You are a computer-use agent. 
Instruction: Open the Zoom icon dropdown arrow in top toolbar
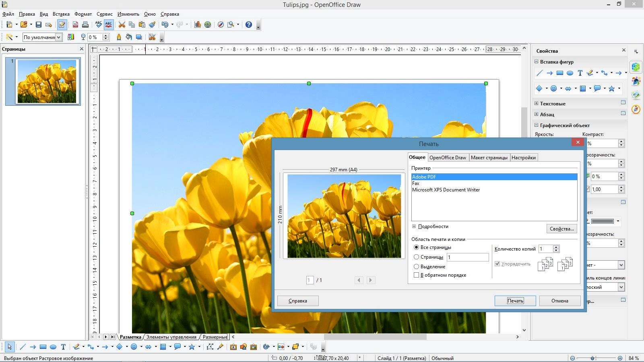[238, 25]
